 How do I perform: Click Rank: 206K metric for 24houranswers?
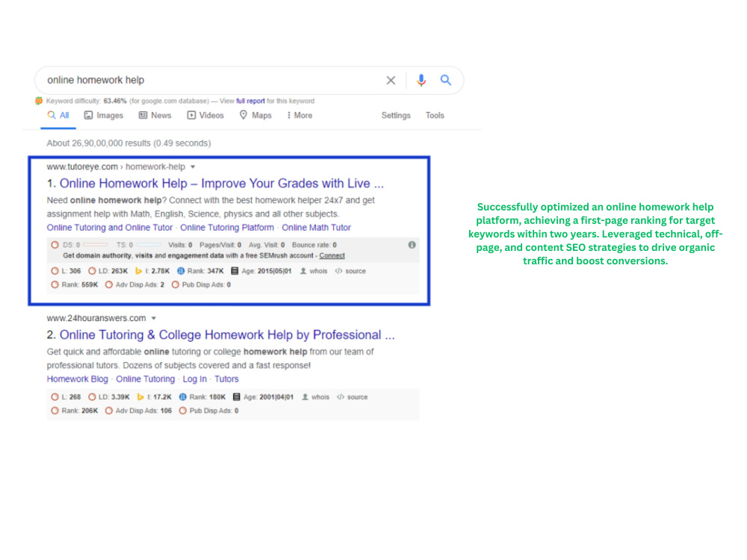pyautogui.click(x=75, y=411)
